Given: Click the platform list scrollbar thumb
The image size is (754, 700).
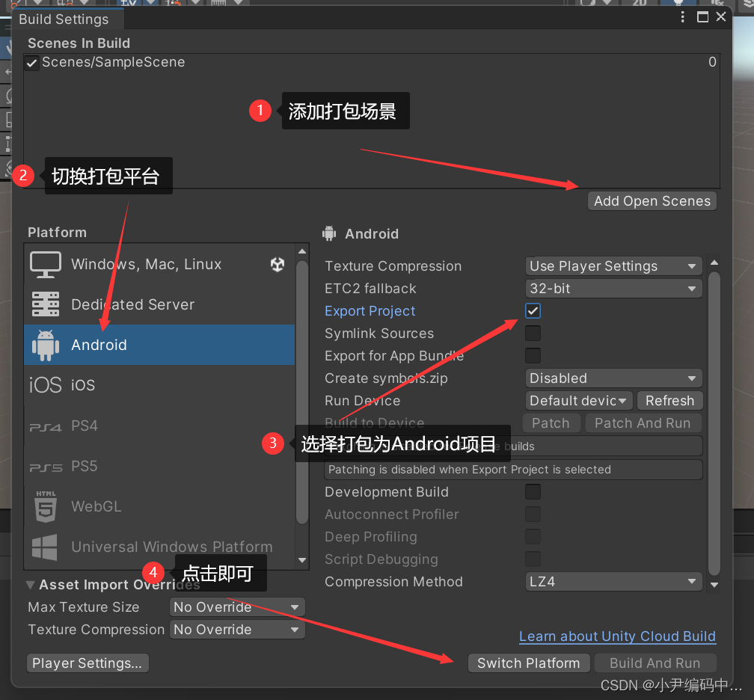Looking at the screenshot, I should [x=302, y=392].
